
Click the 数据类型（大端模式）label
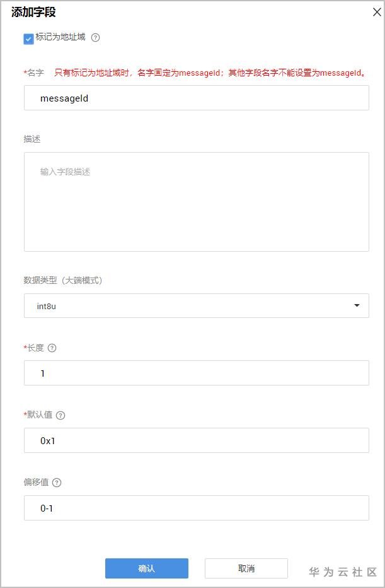pyautogui.click(x=63, y=280)
